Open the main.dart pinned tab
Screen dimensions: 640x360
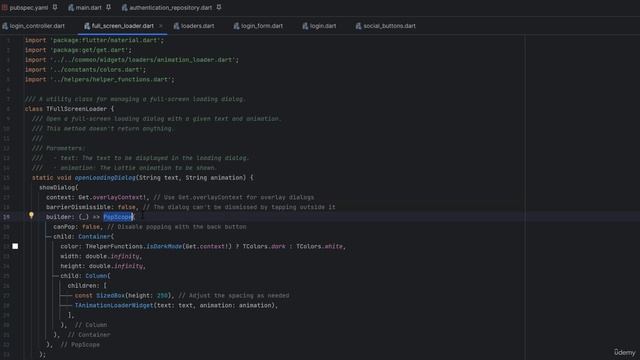88,7
